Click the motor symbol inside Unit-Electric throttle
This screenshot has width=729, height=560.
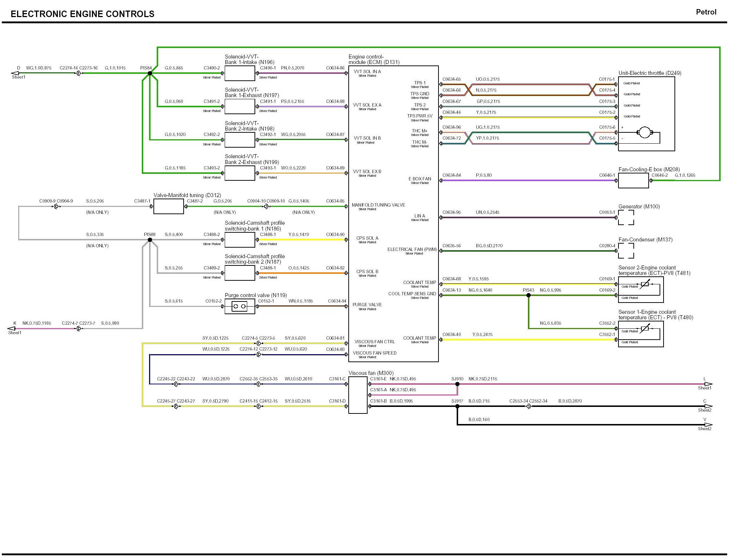tap(645, 133)
